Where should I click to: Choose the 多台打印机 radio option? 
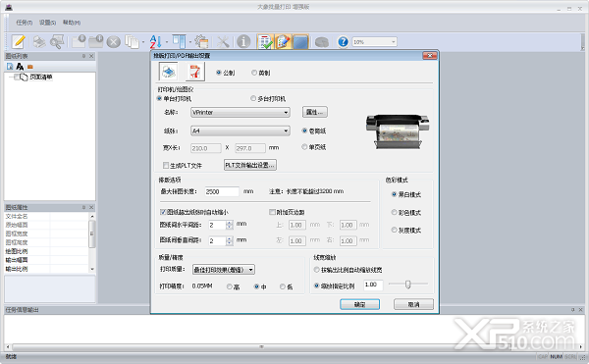point(253,98)
